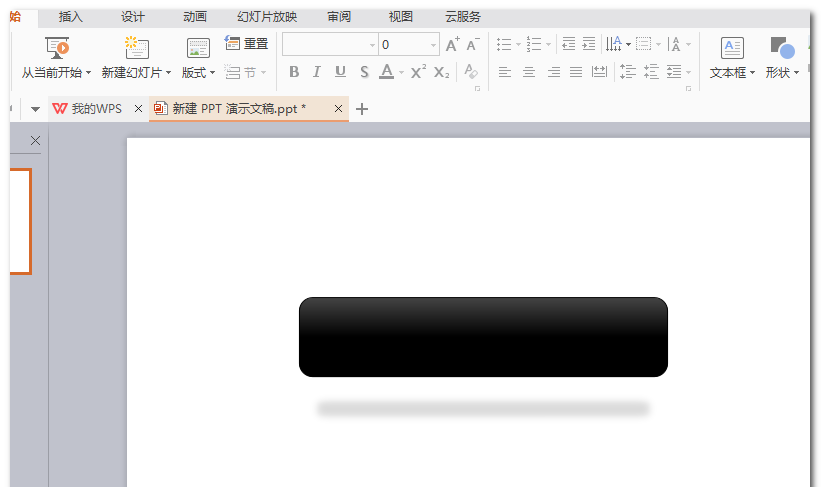Close the 新建 PPT 演示文稿.ppt tab
The width and height of the screenshot is (821, 487).
coord(338,108)
